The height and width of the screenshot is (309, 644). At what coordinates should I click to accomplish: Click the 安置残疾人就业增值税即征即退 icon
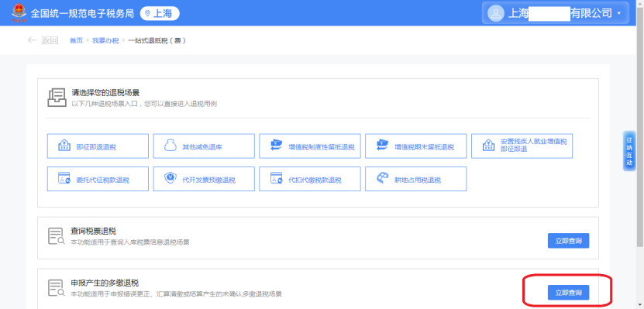pos(488,146)
